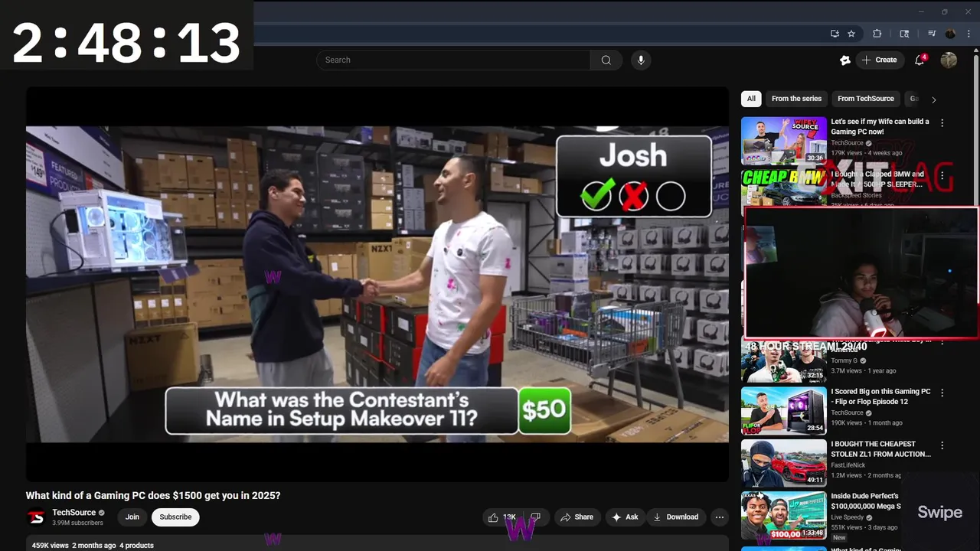Screen dimensions: 980x551
Task: Install the app via the address bar icon
Action: click(x=835, y=34)
